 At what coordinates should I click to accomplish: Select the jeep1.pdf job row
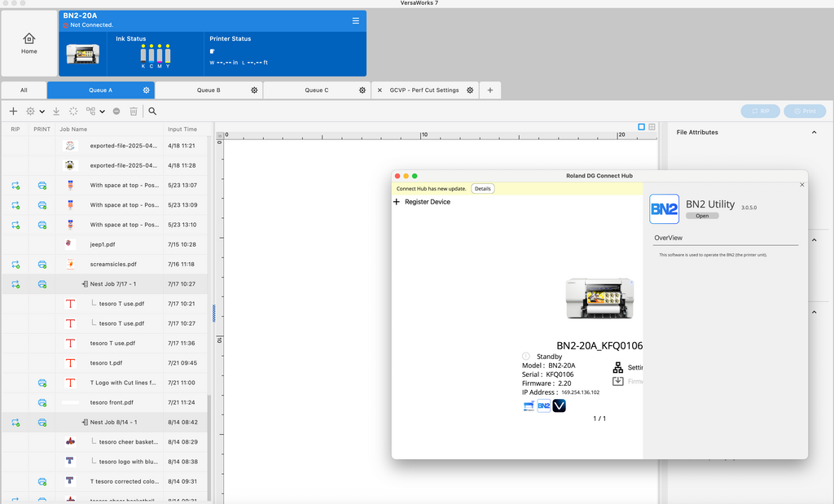pyautogui.click(x=104, y=244)
